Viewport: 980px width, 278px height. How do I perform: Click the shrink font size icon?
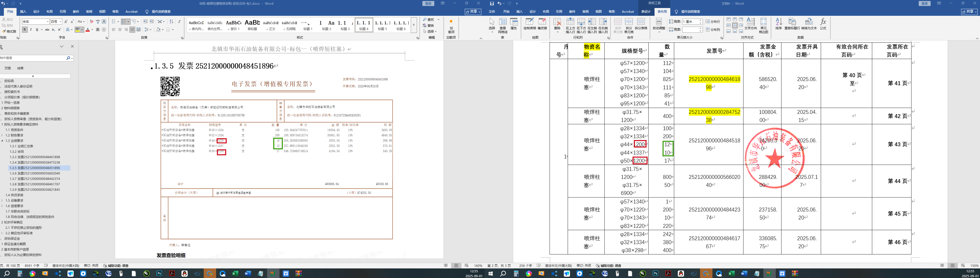tap(72, 22)
